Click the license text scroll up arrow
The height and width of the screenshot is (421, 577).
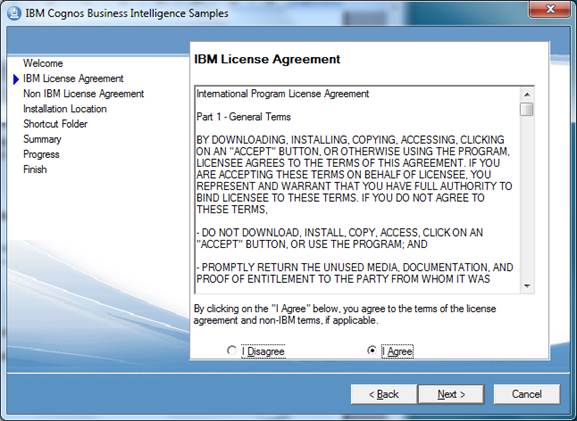click(527, 95)
